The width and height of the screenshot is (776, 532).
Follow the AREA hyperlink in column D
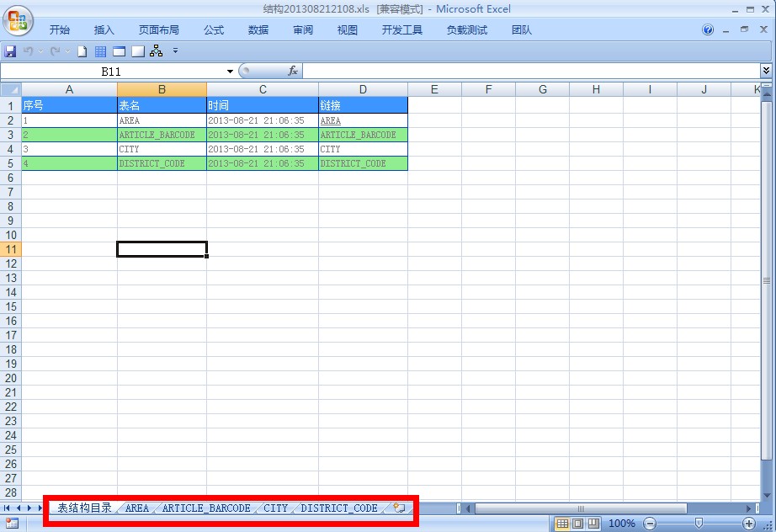(331, 120)
